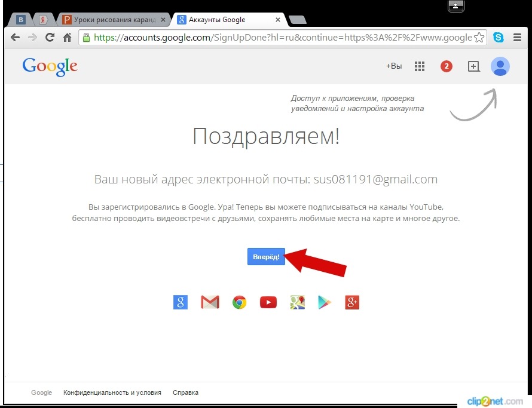Image resolution: width=532 pixels, height=408 pixels.
Task: Go to the browser home page icon
Action: (67, 37)
